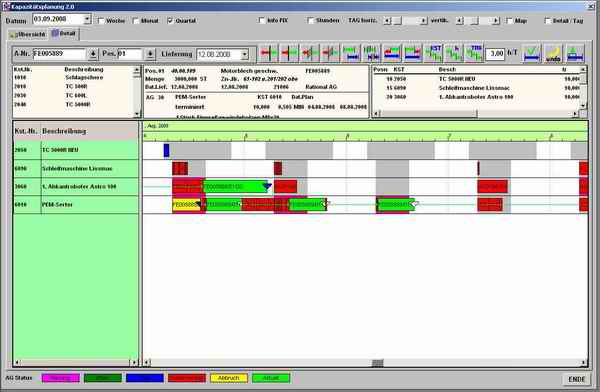Enable the Woche checkbox
Image resolution: width=600 pixels, height=392 pixels.
(101, 21)
